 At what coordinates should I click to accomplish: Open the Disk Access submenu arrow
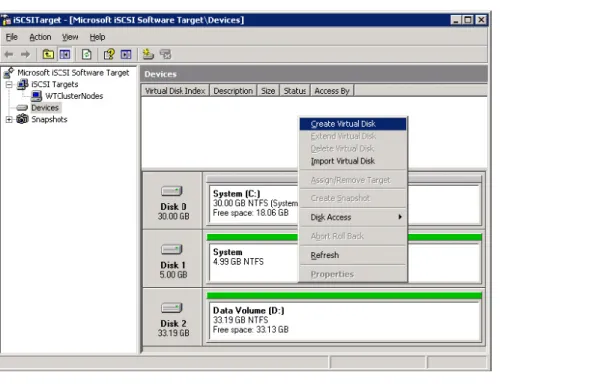click(x=400, y=217)
